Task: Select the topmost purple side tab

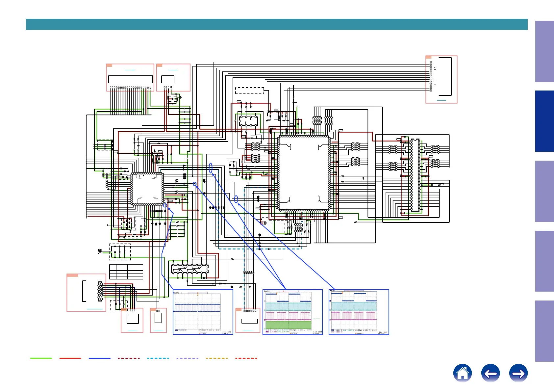Action: tap(544, 51)
